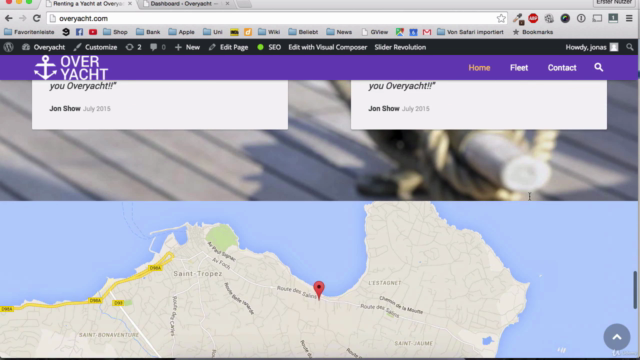Viewport: 640px width, 360px height.
Task: Open the color picker eyedropper extension
Action: coord(518,18)
